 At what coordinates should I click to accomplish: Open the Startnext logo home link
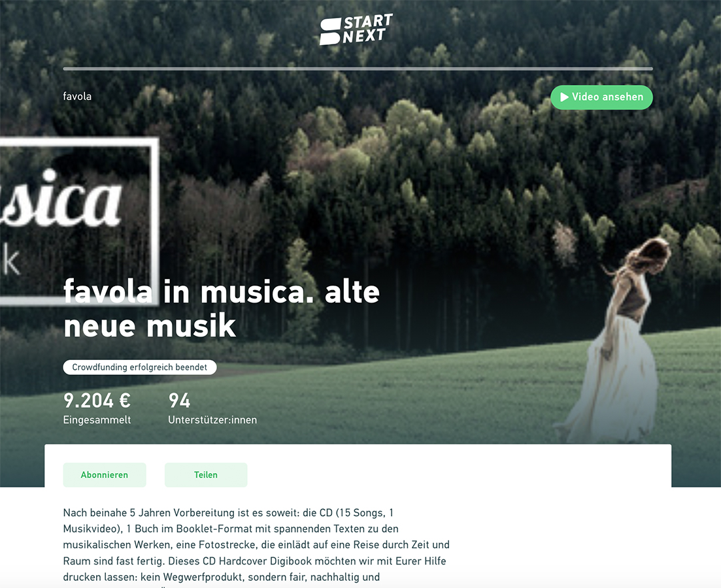coord(356,29)
